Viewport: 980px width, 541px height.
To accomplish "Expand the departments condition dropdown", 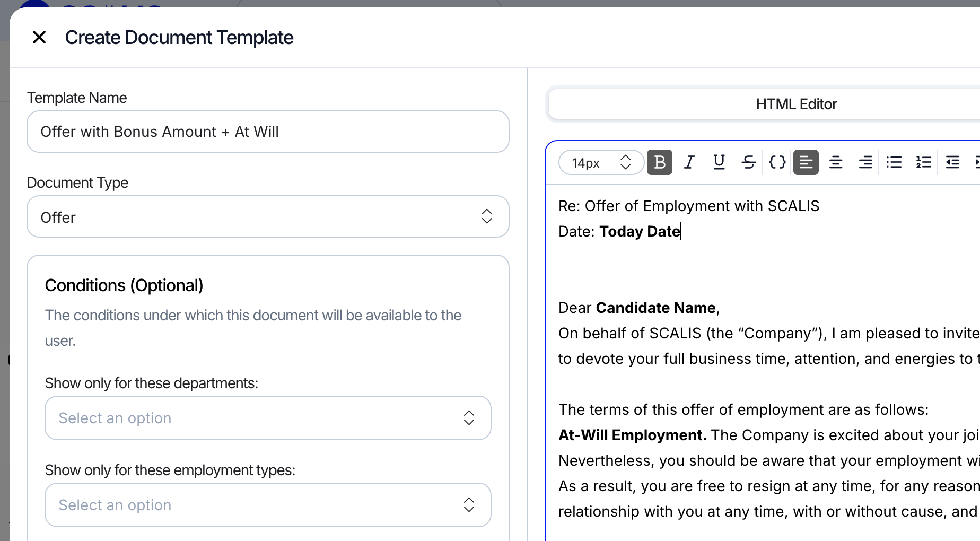I will pyautogui.click(x=268, y=418).
